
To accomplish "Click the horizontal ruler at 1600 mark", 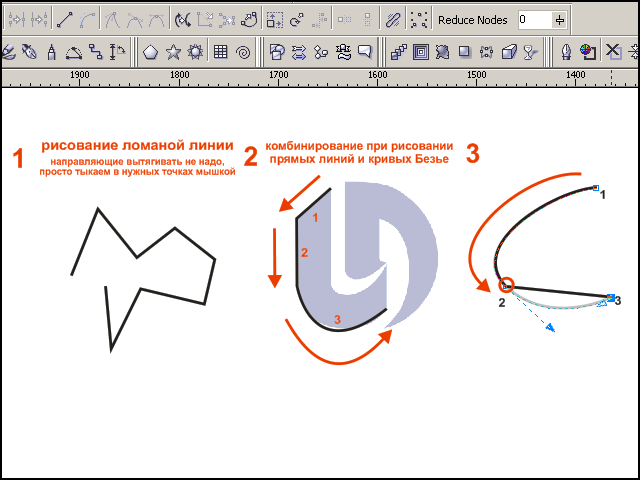I will pos(377,75).
